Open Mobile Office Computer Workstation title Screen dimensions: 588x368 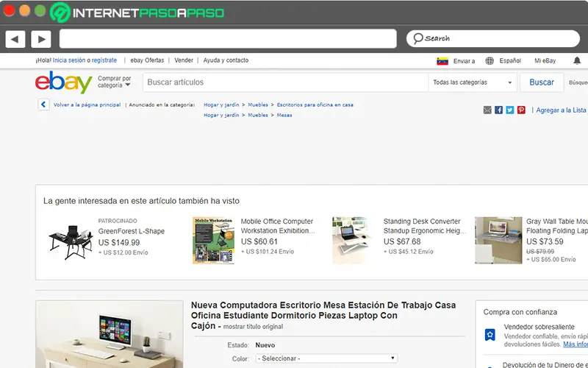tap(278, 226)
